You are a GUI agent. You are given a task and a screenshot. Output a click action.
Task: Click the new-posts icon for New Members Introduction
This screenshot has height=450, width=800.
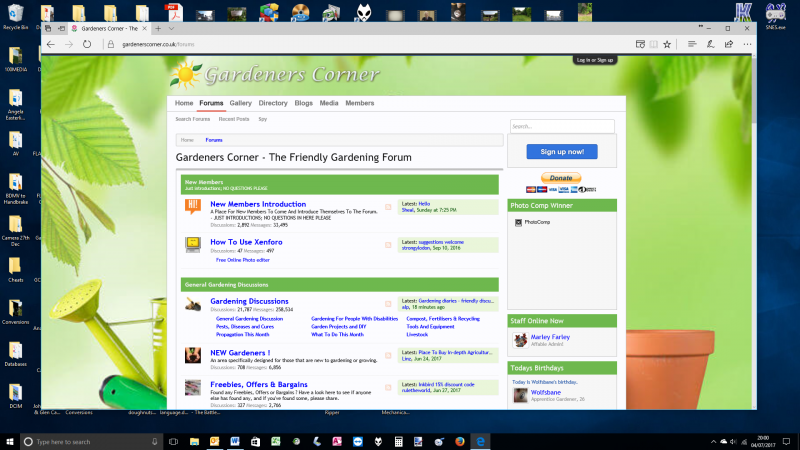click(388, 207)
